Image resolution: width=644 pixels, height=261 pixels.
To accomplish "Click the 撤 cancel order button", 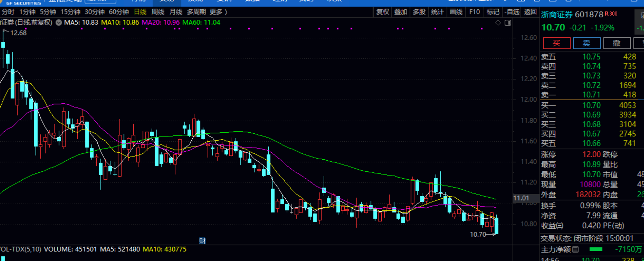I will (x=617, y=43).
